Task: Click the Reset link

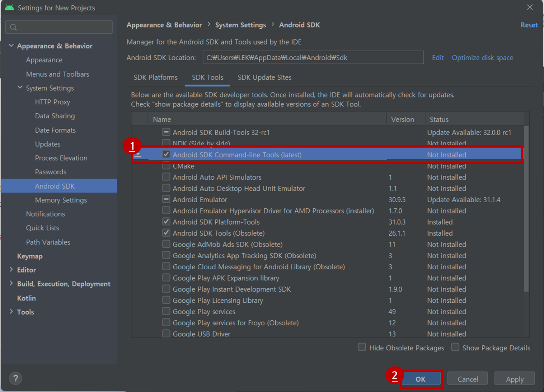Action: [529, 25]
